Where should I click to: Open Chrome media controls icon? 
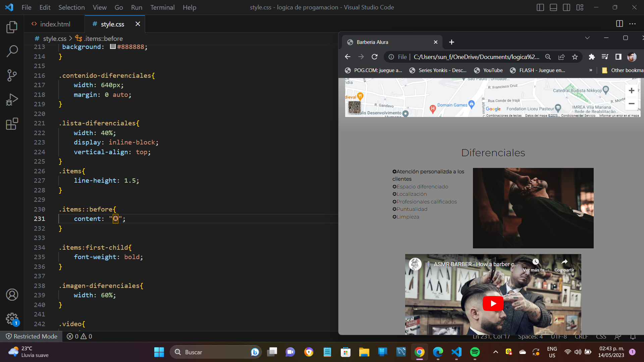pyautogui.click(x=605, y=57)
